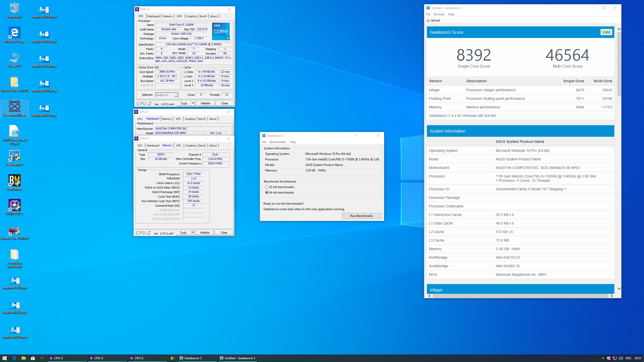
Task: Open the Browser menu in Geekbench results
Action: (439, 14)
